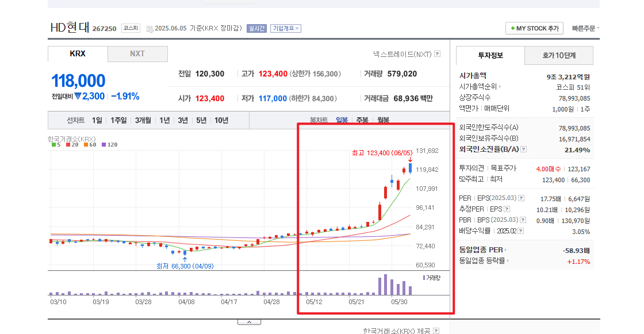
Task: Select the 월봉 candle chart
Action: [x=383, y=120]
